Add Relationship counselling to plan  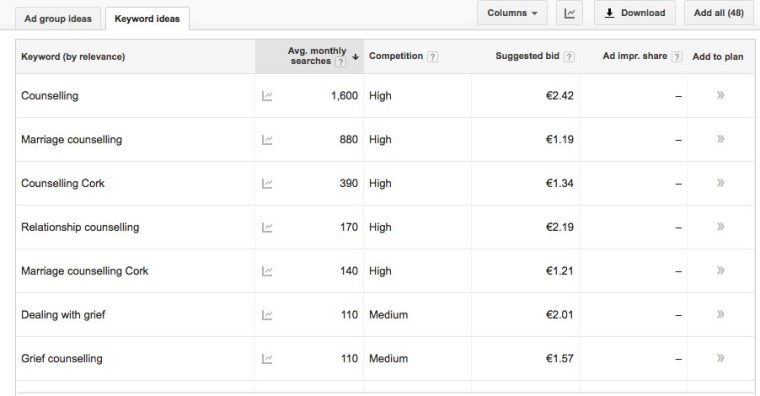tap(721, 226)
